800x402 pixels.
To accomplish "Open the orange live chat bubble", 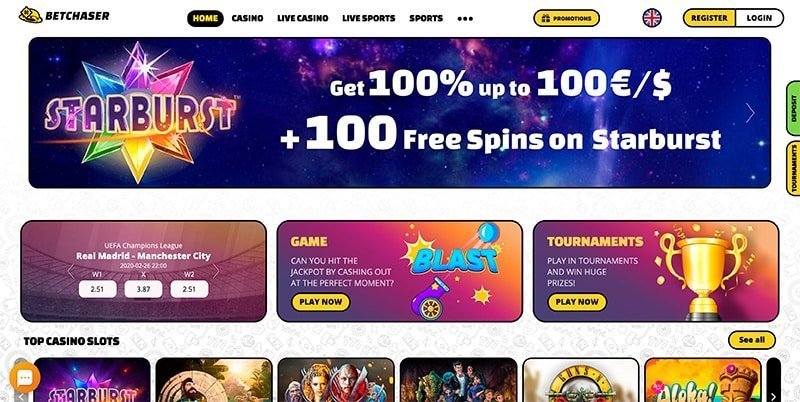I will [24, 378].
